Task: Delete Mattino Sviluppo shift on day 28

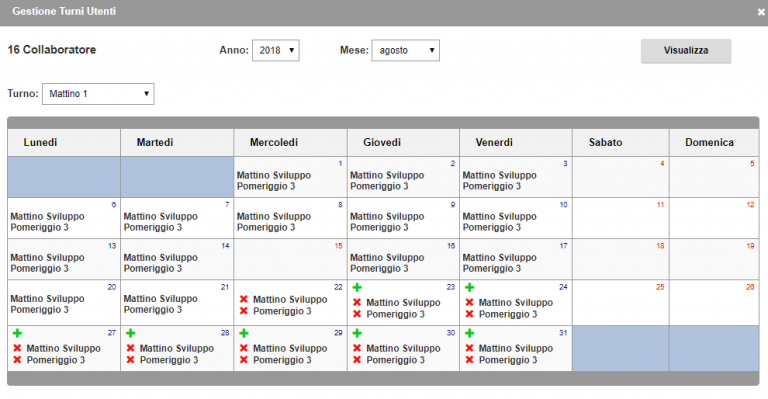Action: (x=130, y=348)
